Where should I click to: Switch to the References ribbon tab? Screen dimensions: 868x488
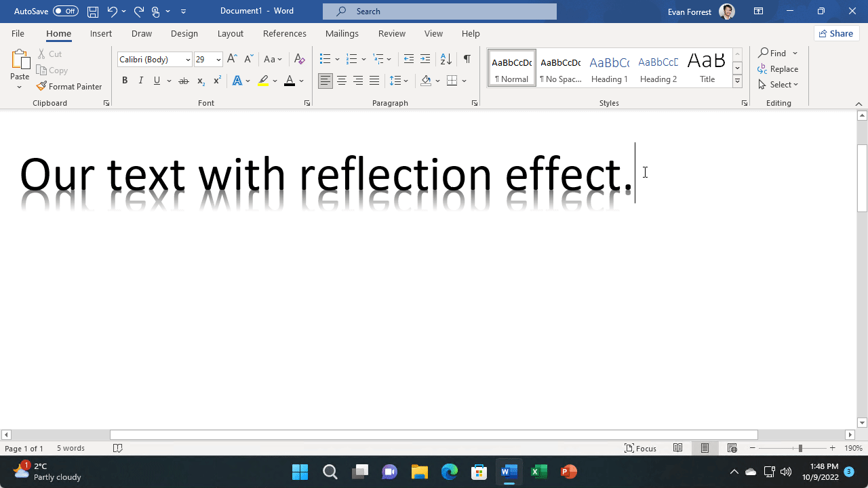[284, 33]
